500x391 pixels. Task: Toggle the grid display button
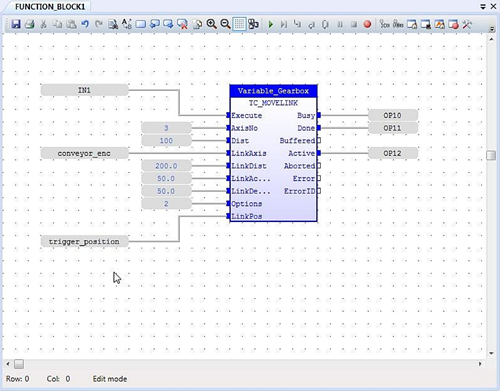(239, 24)
